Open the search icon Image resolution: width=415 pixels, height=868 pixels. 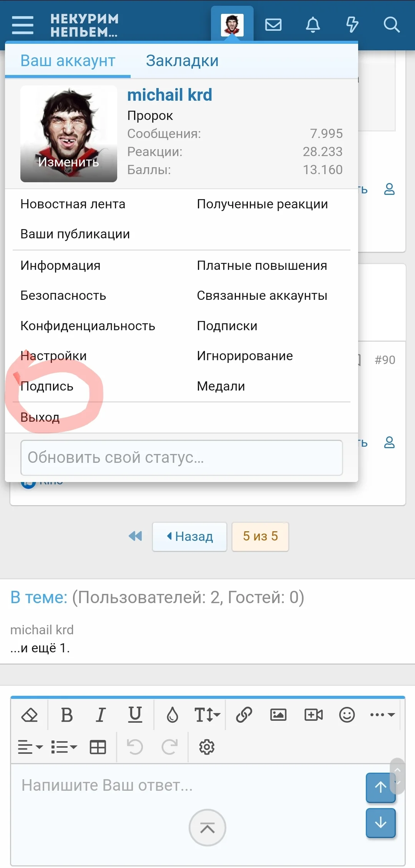[392, 25]
